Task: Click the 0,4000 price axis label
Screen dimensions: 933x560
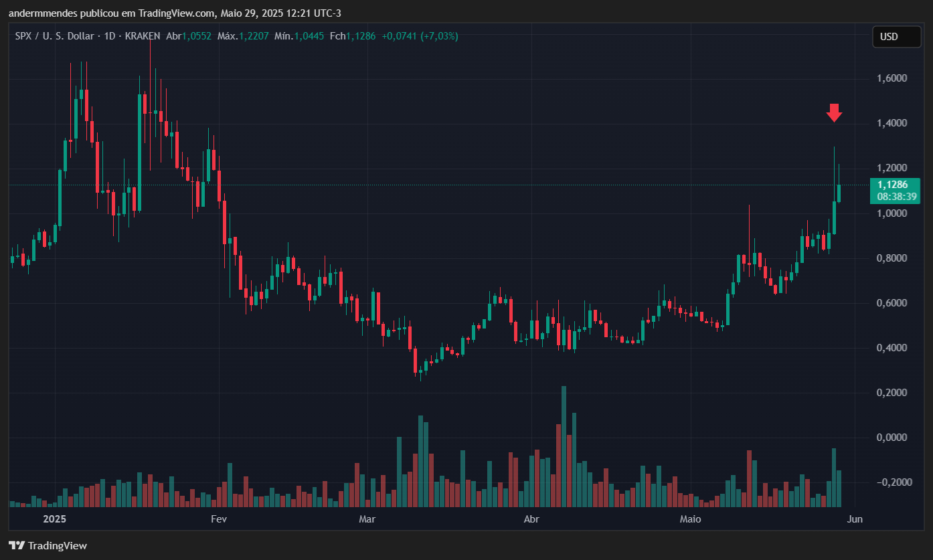Action: point(892,348)
